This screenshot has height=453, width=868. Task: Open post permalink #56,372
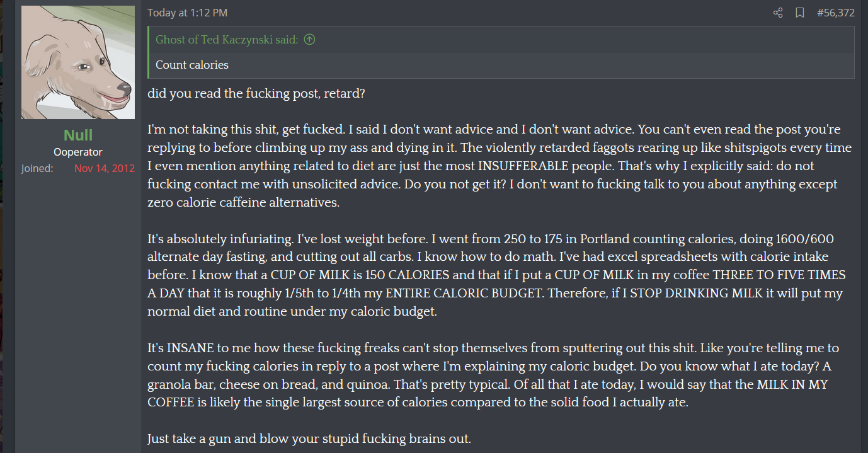836,13
